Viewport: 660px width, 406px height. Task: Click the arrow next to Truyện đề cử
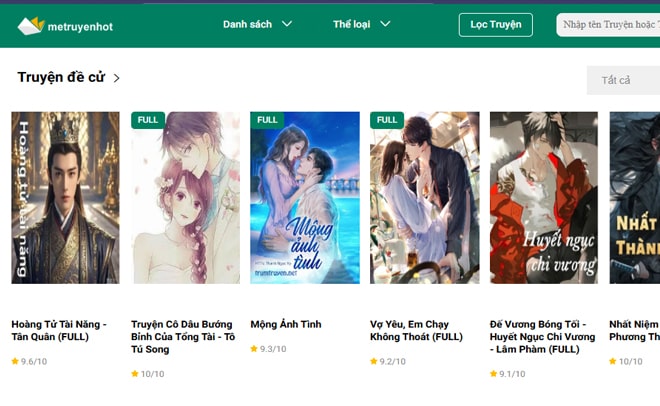117,78
